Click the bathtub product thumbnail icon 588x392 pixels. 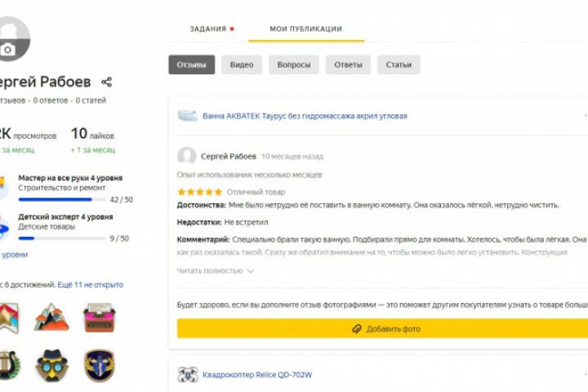pyautogui.click(x=188, y=116)
